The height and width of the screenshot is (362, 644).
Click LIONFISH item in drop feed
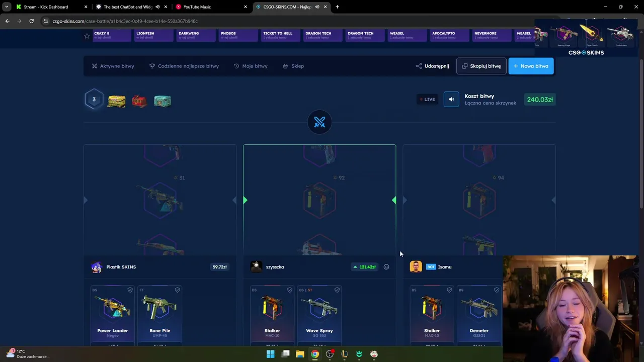pyautogui.click(x=153, y=36)
